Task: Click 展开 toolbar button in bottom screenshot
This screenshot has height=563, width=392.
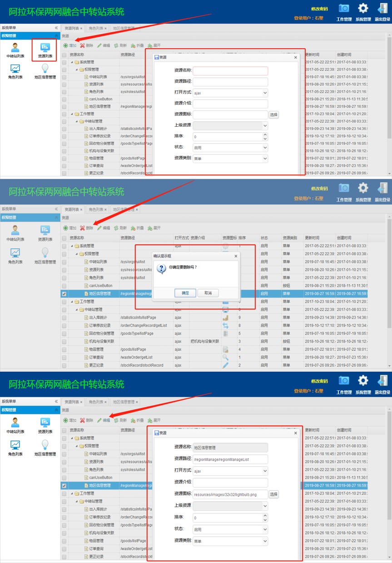Action: click(154, 420)
